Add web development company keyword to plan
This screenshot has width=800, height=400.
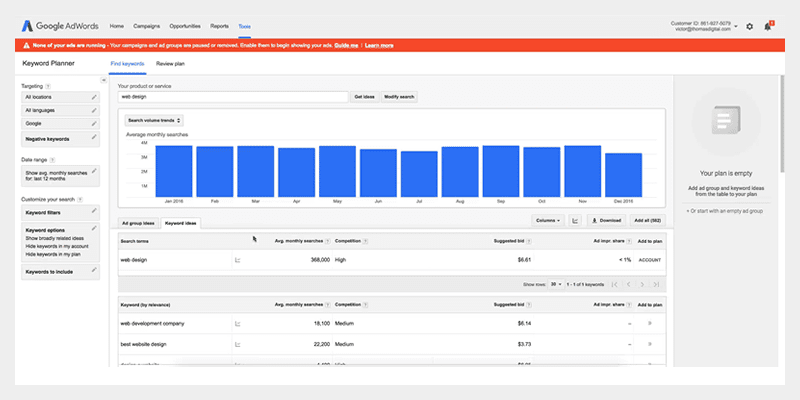coord(650,324)
